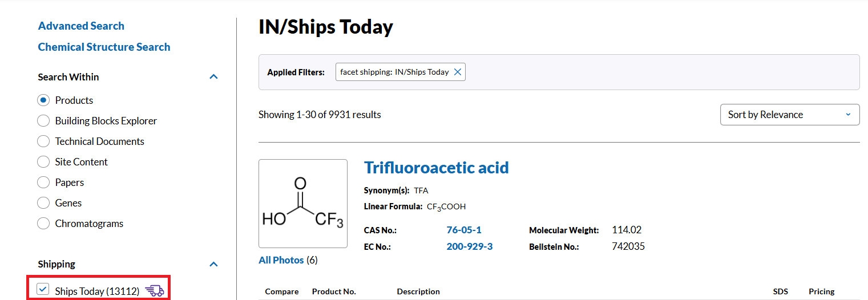Select the Products radio button
Screen dimensions: 868x300
(x=43, y=100)
